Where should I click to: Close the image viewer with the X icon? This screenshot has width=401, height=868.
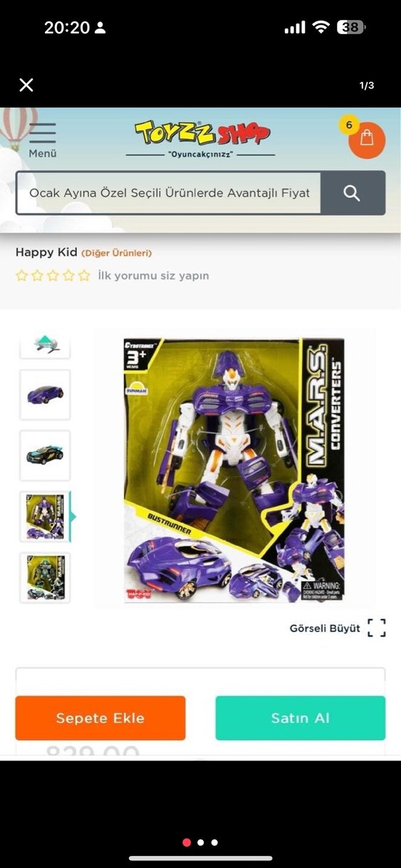26,85
